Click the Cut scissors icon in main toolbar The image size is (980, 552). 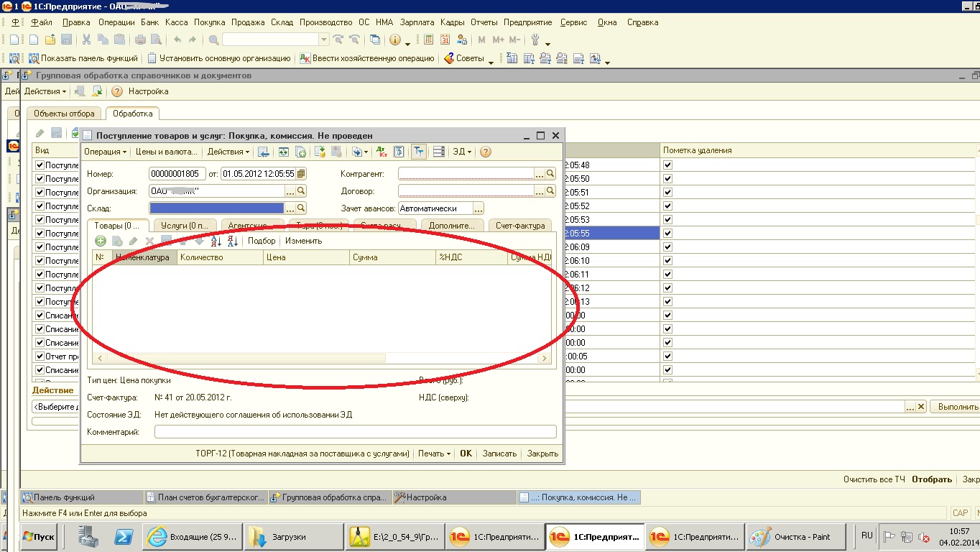86,40
